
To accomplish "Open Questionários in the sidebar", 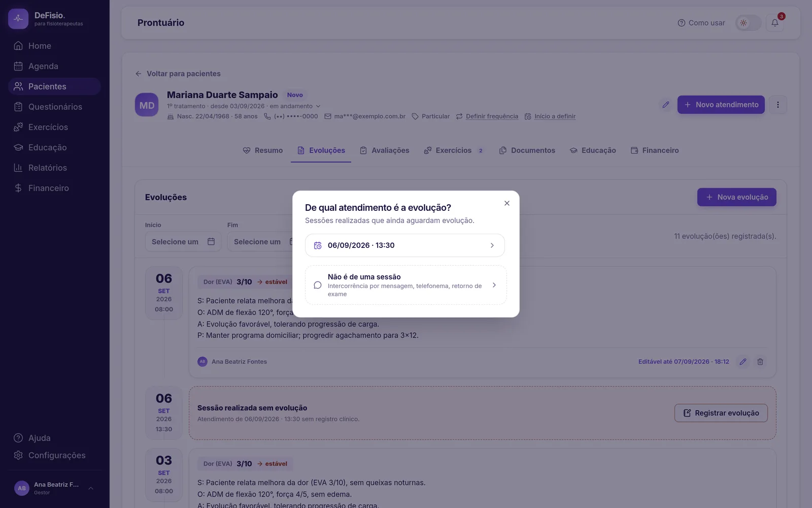I will click(x=55, y=107).
